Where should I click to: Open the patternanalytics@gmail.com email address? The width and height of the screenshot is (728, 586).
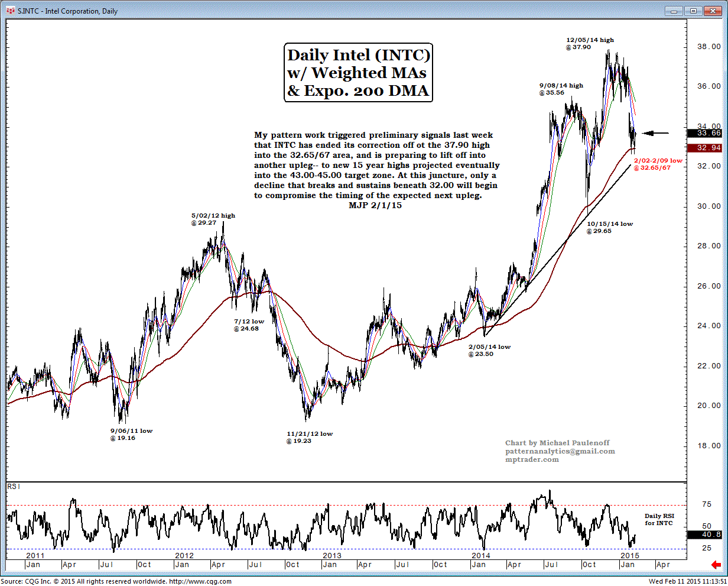click(x=560, y=451)
